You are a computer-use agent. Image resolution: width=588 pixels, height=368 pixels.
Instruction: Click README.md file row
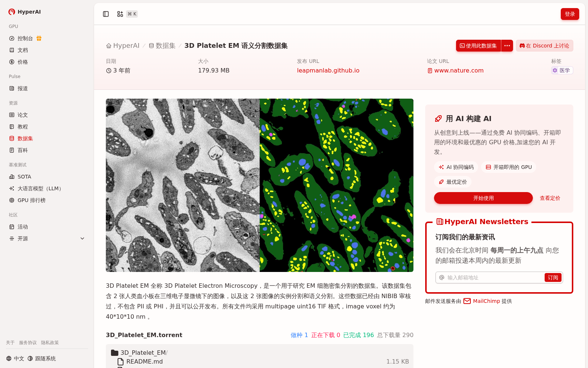pos(259,361)
